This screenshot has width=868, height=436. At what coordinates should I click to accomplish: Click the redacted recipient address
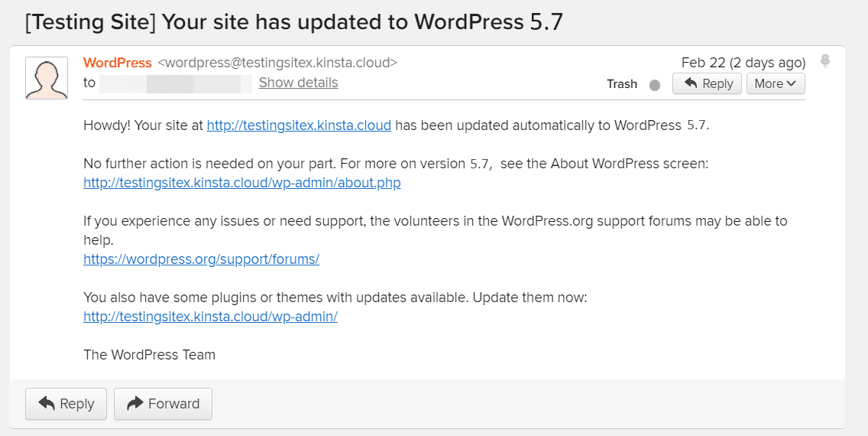pos(176,83)
